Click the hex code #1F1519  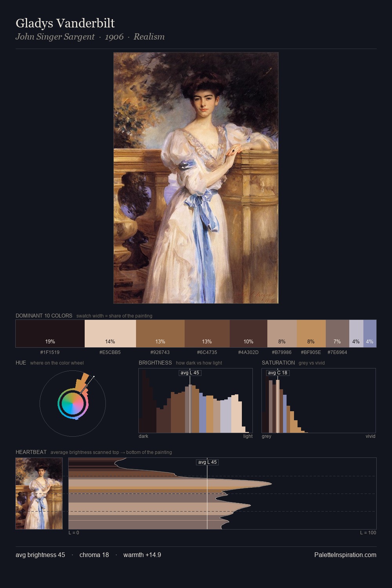point(50,352)
